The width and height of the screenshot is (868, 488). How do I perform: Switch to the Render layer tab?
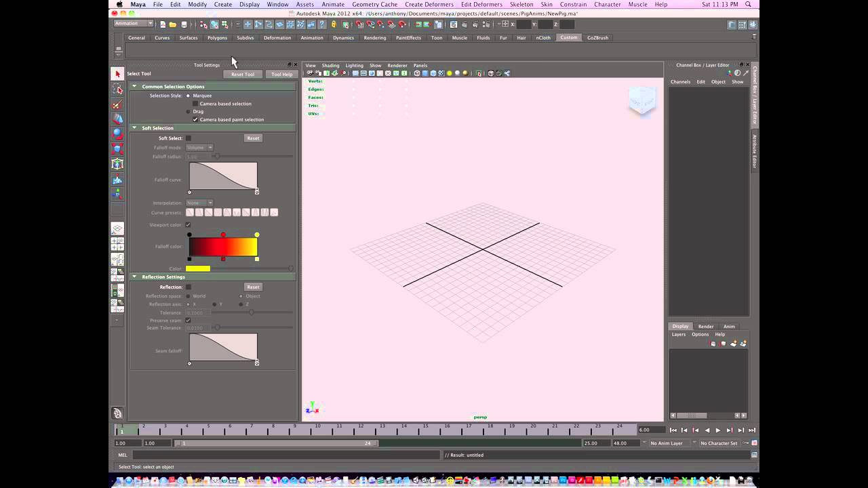pos(706,326)
